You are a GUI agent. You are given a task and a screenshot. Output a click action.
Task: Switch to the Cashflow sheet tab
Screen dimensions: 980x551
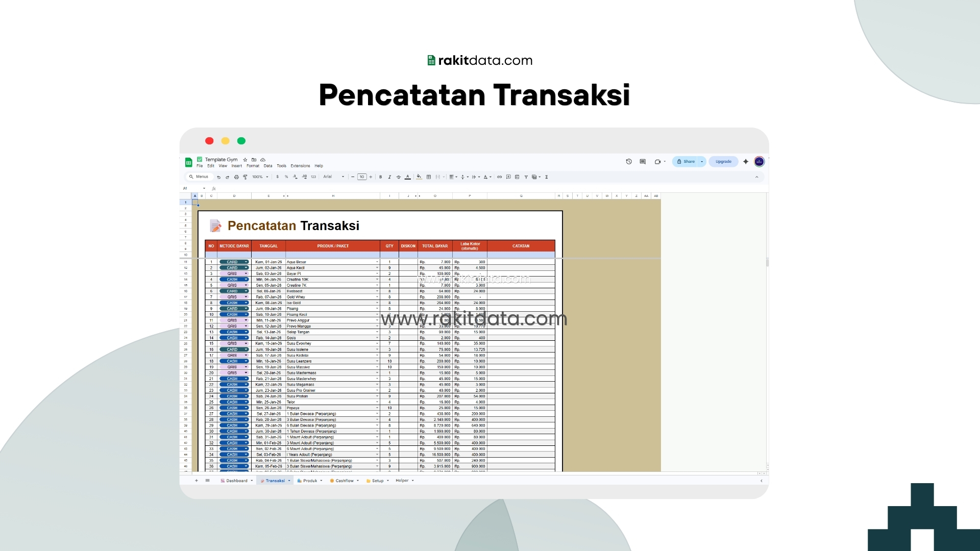(x=345, y=481)
